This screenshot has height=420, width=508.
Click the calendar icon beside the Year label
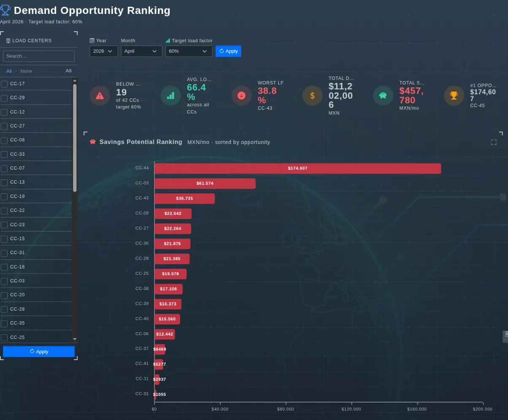tap(92, 41)
